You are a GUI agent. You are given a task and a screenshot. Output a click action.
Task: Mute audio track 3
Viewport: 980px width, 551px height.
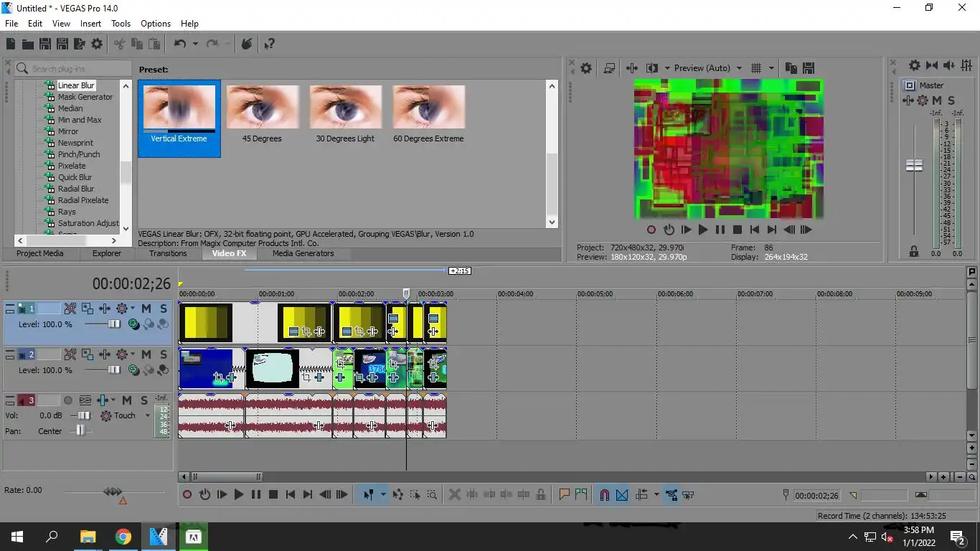127,400
